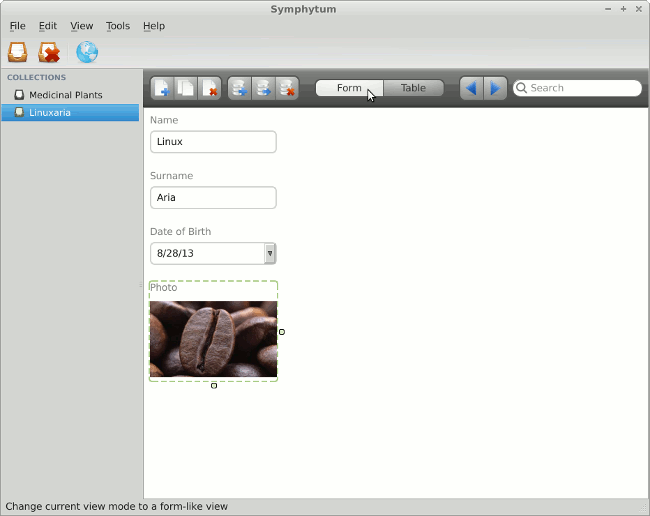Click the modify field icon
The image size is (650, 516).
(x=263, y=88)
